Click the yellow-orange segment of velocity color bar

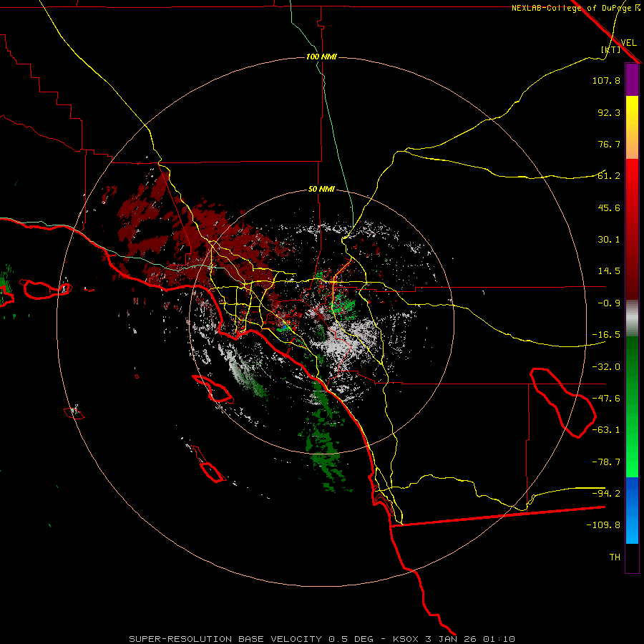[x=632, y=127]
